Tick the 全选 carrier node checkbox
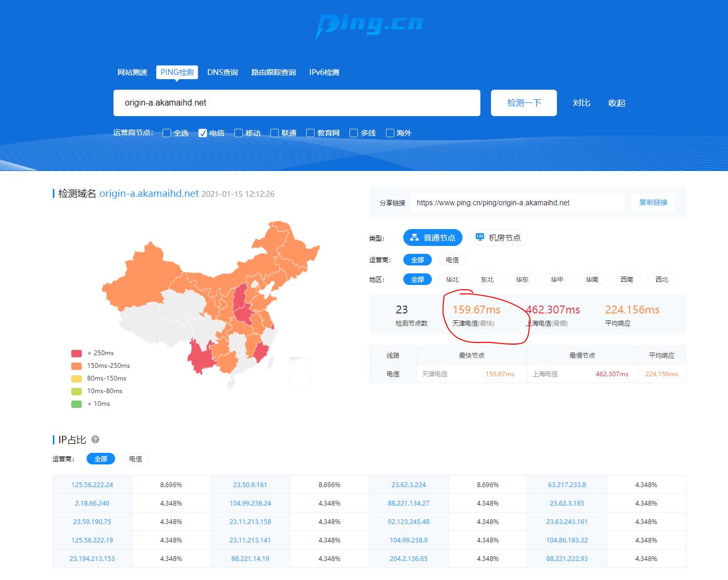This screenshot has width=728, height=580. pos(167,133)
